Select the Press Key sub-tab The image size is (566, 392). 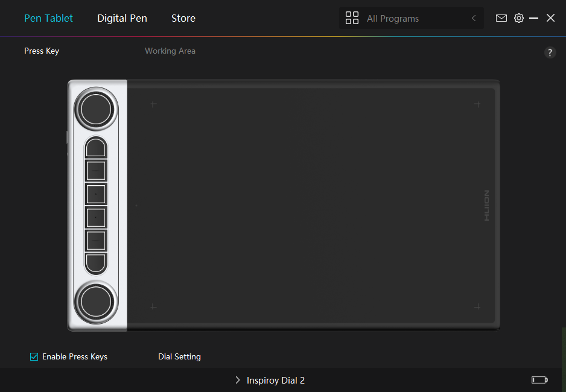coord(42,51)
